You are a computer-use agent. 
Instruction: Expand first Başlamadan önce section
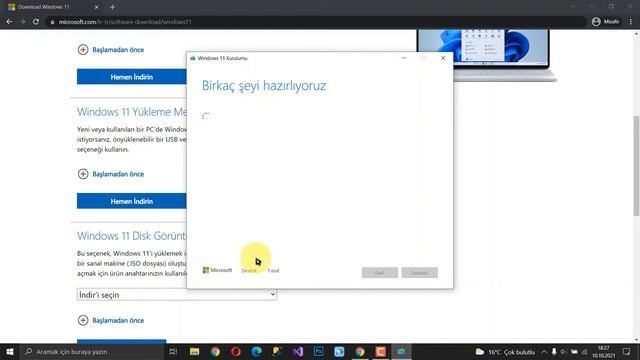111,50
